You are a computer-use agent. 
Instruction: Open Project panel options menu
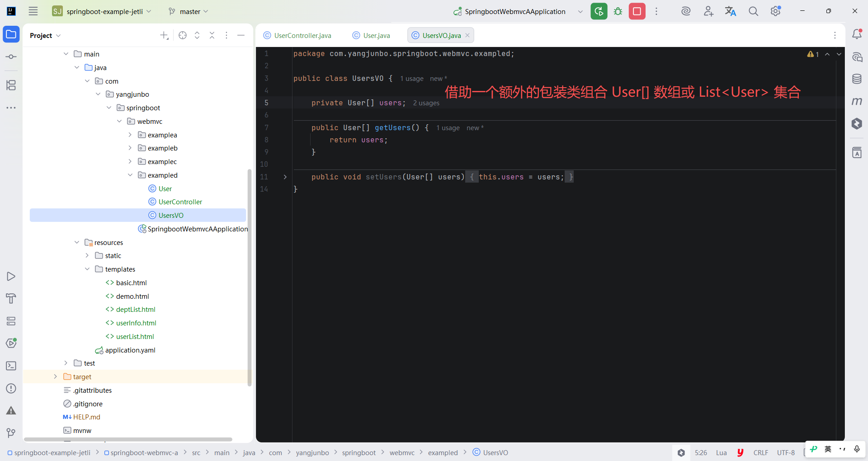pyautogui.click(x=226, y=35)
